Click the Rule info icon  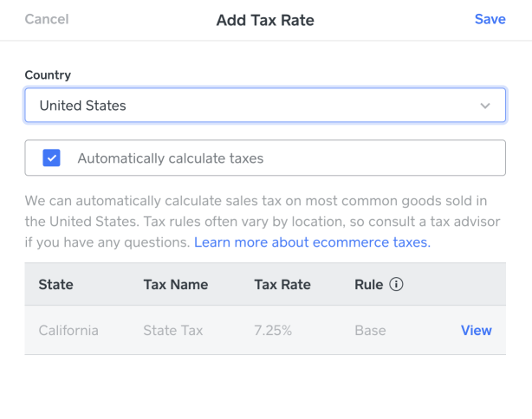(397, 284)
